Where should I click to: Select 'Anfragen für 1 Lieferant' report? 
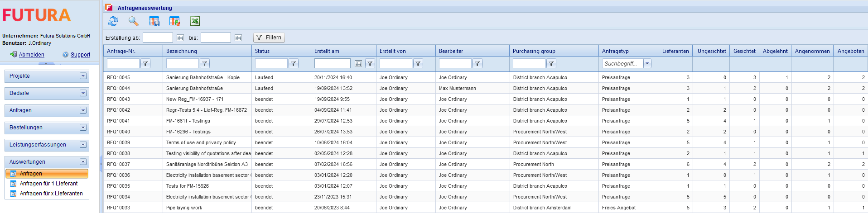tap(48, 184)
